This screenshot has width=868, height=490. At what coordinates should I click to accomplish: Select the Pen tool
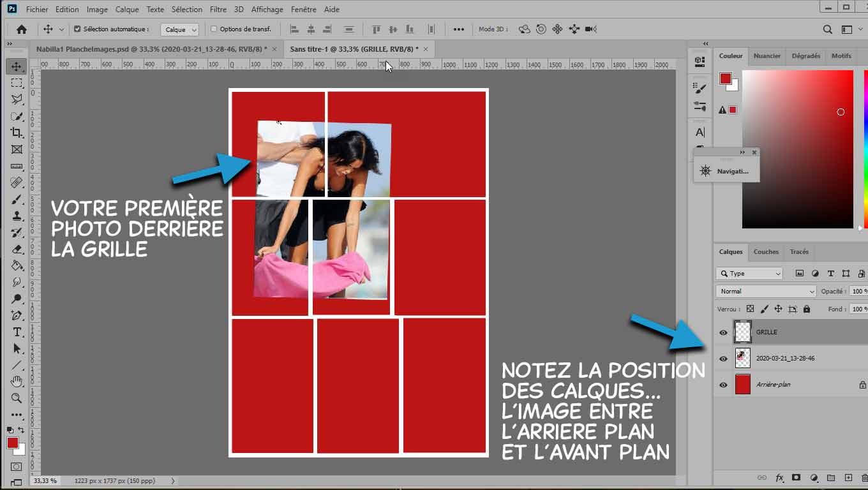click(17, 315)
